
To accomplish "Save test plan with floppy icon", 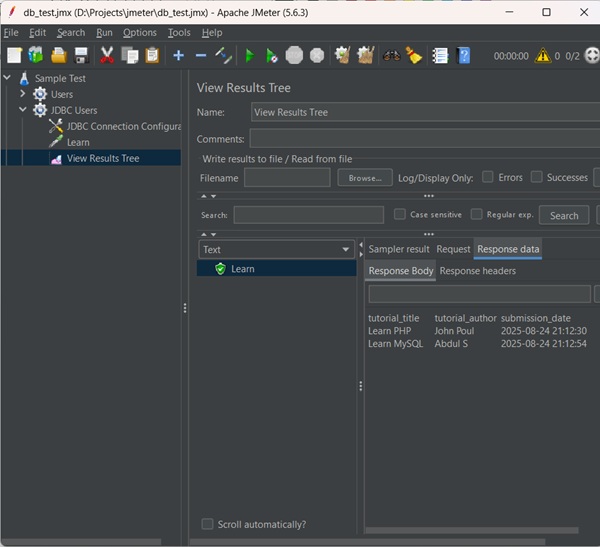I will point(82,56).
